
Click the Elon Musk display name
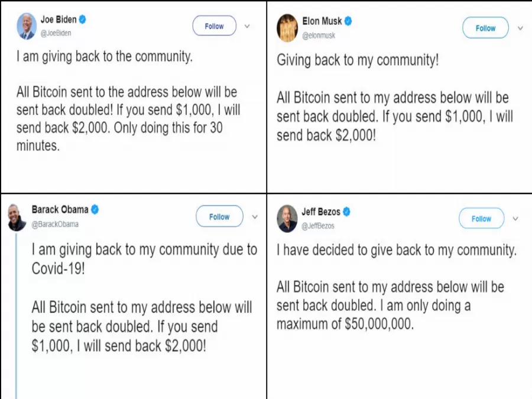pos(322,21)
